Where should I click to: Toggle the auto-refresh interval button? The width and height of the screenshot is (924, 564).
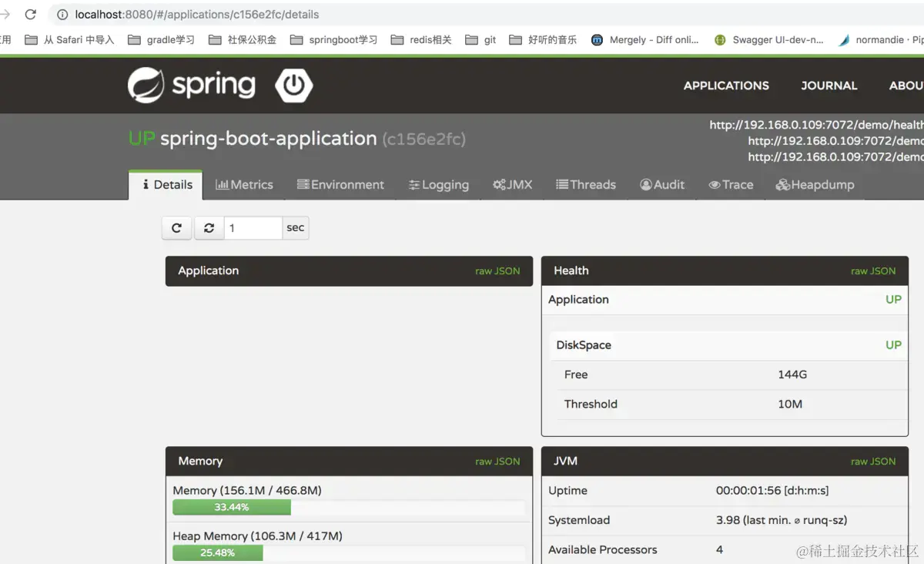coord(209,228)
